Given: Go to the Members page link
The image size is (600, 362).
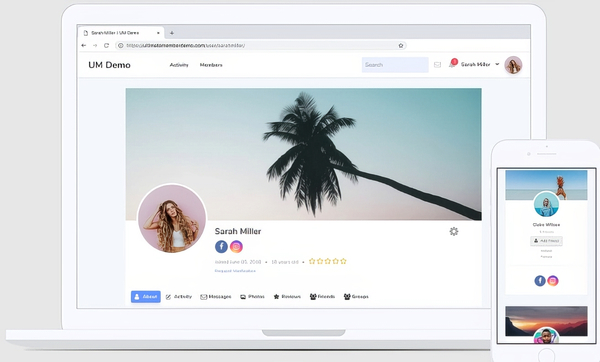Looking at the screenshot, I should 211,65.
